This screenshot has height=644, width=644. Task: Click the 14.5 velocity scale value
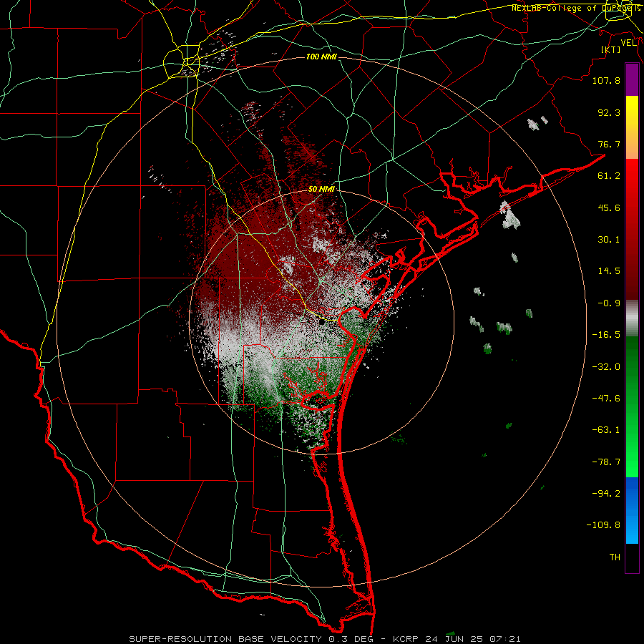point(609,271)
